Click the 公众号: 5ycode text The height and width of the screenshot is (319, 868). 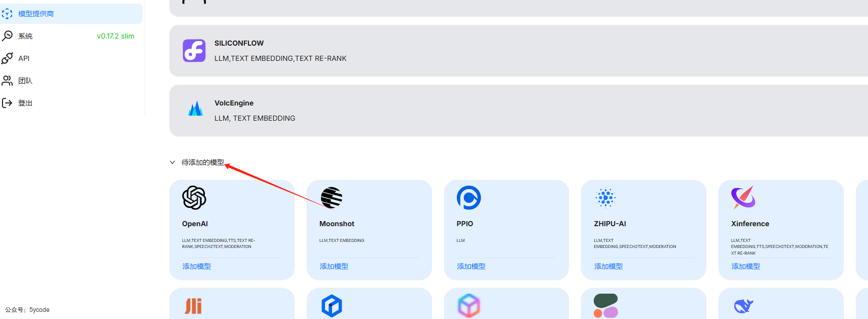point(27,310)
